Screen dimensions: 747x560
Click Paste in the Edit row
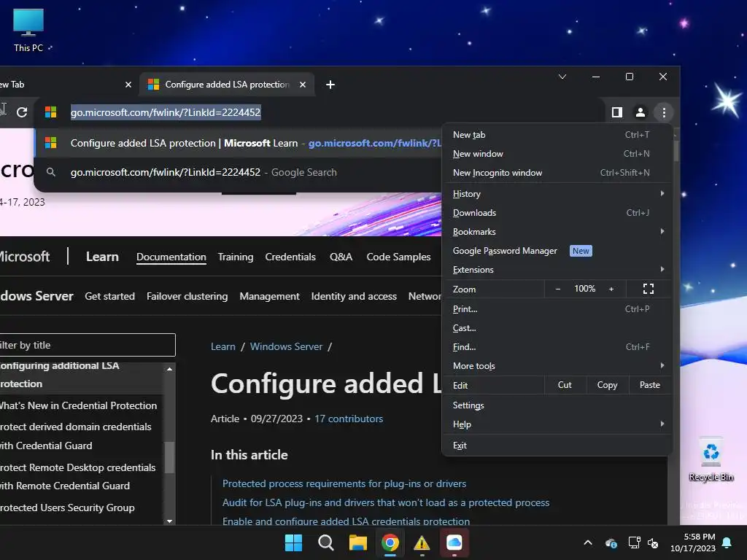[650, 385]
